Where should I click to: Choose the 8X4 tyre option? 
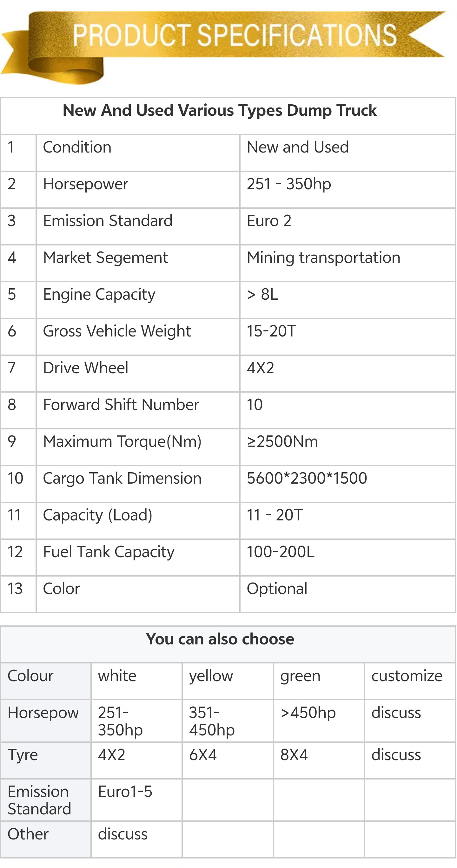coord(294,755)
